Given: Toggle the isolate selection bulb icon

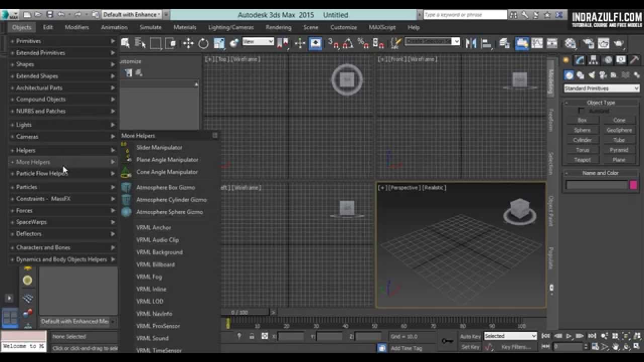Looking at the screenshot, I should click(239, 336).
